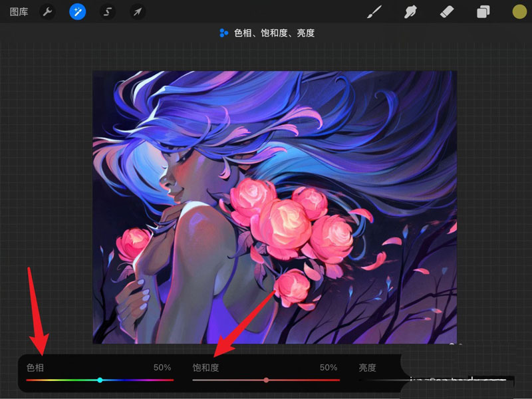
Task: Select the Adjustments magic wand tool
Action: (76, 11)
